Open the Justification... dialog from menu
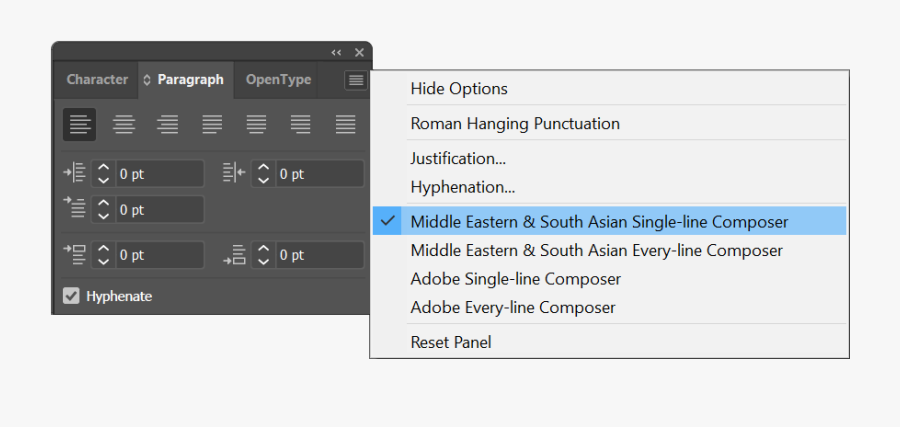Screen dimensions: 900x427 tap(458, 158)
